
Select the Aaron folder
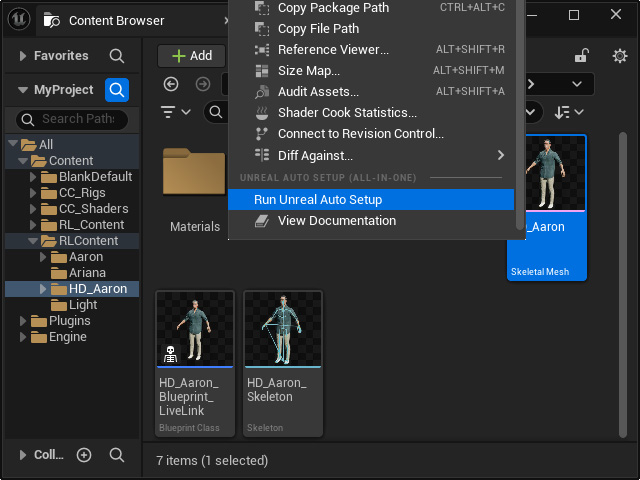coord(86,257)
